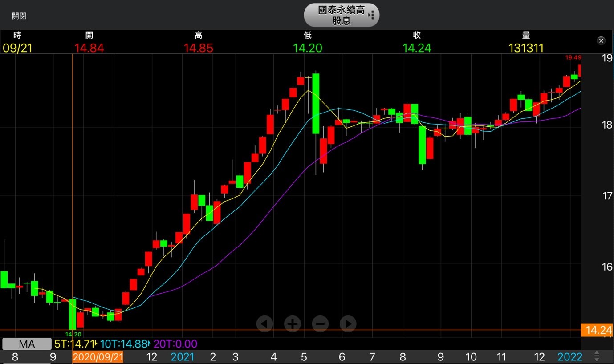Screen dimensions: 614x364
Task: Click the high price 14.85
Action: [x=199, y=48]
